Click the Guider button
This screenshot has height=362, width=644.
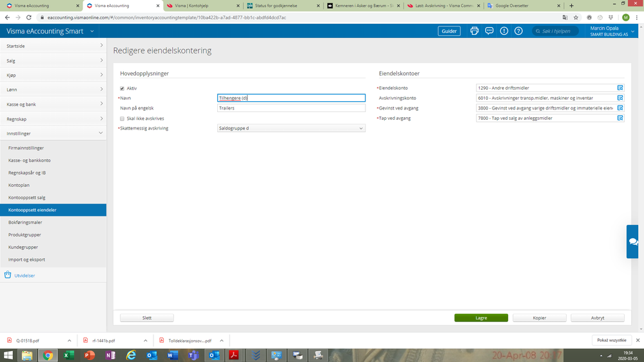(x=449, y=31)
